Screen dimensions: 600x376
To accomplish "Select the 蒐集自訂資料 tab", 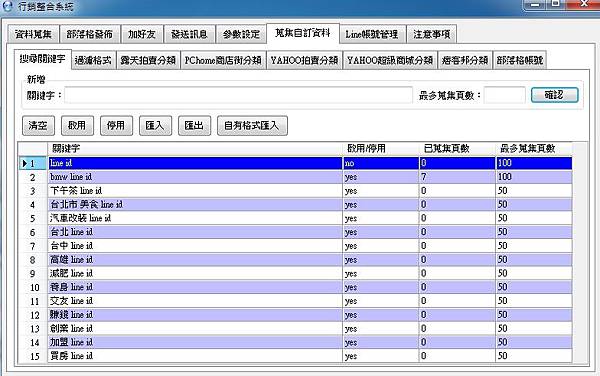I will click(x=303, y=33).
